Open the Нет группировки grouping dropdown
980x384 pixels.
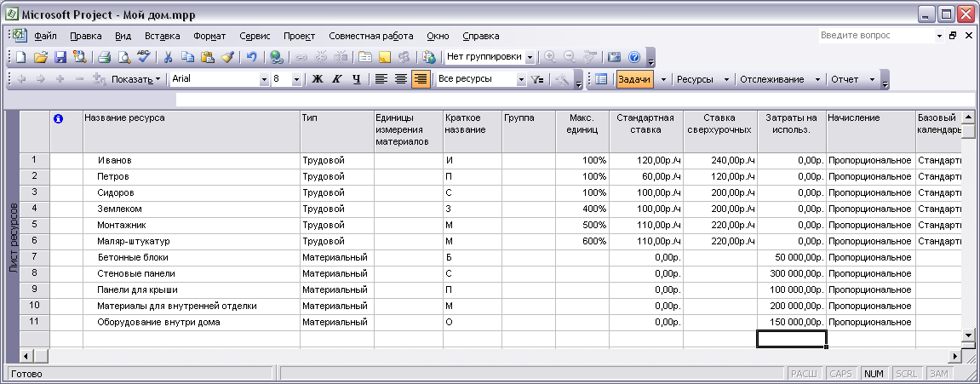click(530, 58)
